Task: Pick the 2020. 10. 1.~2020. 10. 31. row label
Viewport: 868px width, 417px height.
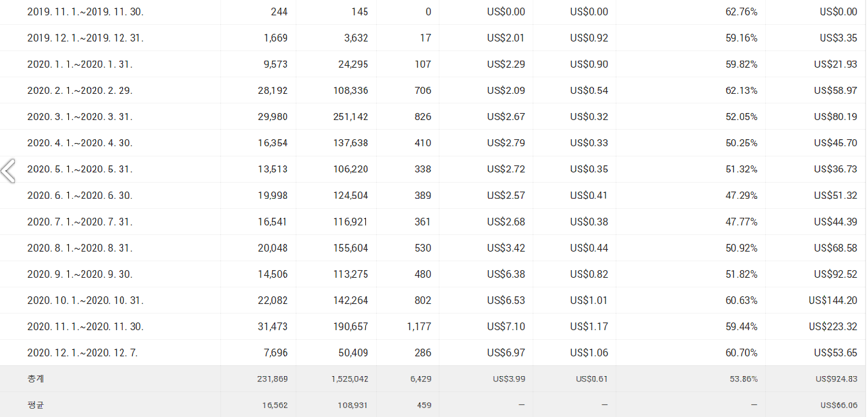Action: (x=86, y=300)
